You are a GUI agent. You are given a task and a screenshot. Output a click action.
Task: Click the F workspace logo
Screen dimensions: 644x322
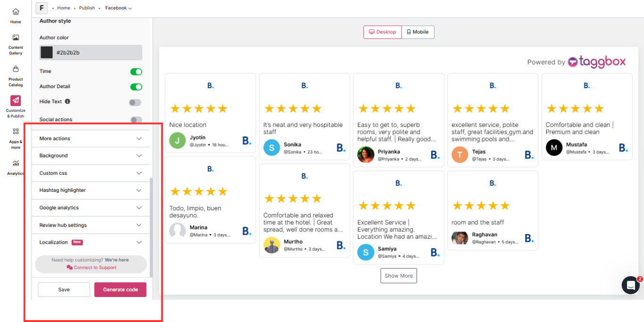[x=42, y=8]
